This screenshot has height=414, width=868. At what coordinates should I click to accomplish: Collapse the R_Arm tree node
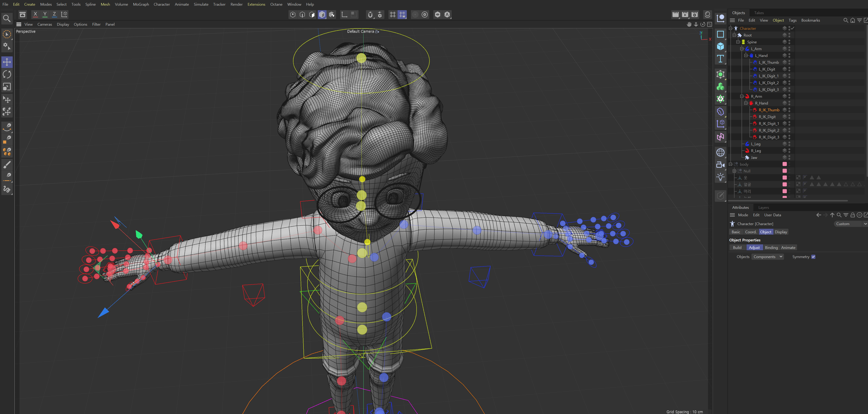pos(742,96)
